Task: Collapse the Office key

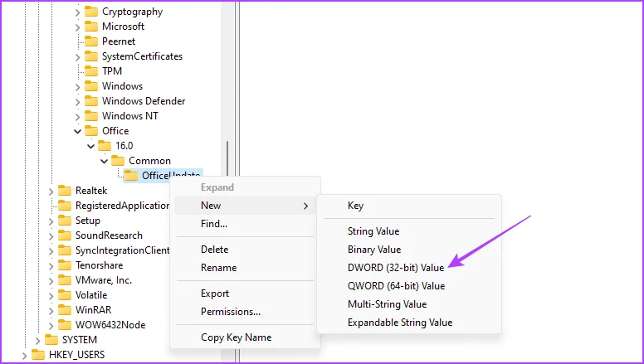Action: (78, 131)
